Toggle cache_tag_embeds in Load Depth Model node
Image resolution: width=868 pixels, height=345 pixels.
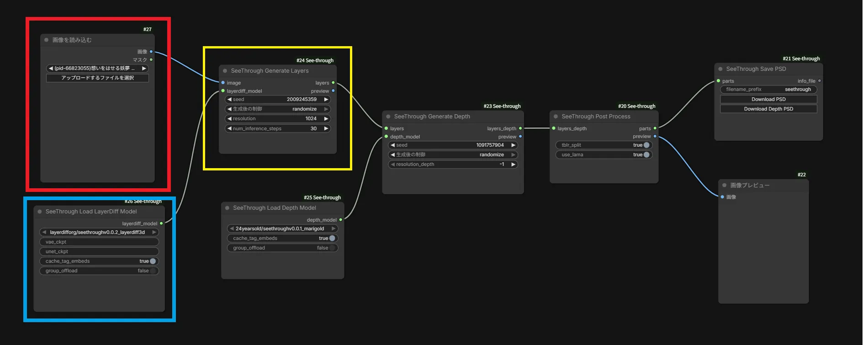pos(332,238)
